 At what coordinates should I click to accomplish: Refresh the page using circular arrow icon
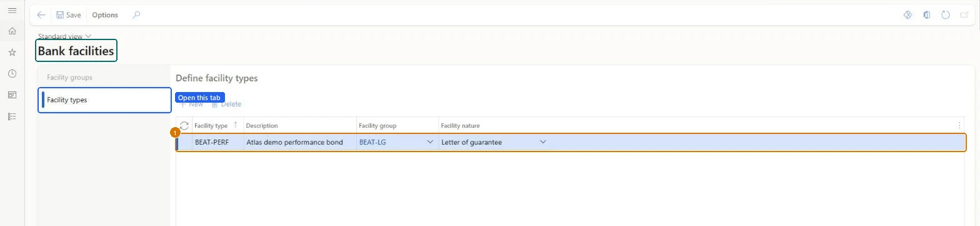[946, 15]
